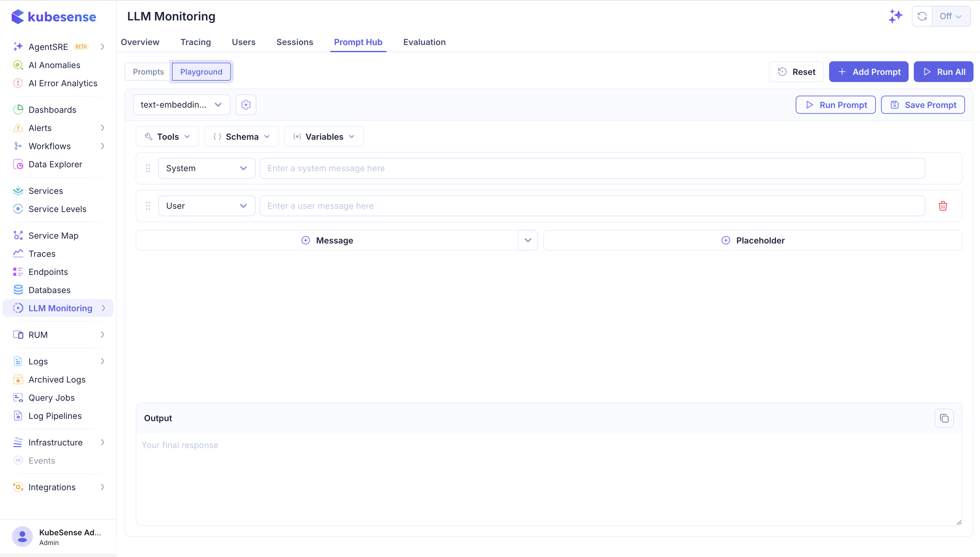Change the User role dropdown
This screenshot has width=980, height=557.
coord(207,206)
